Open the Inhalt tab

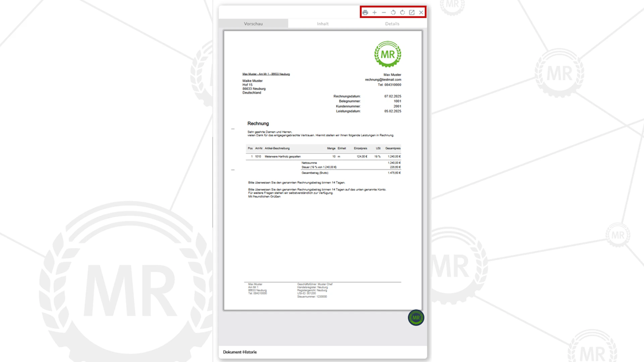pos(323,23)
